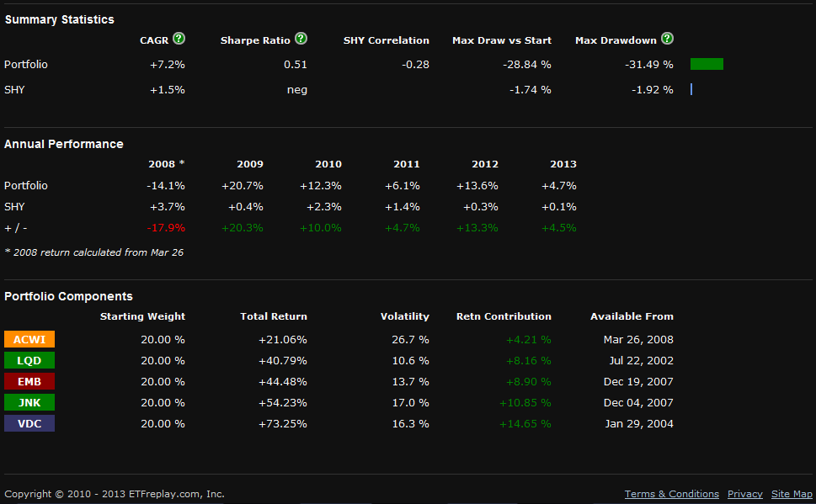Click the help icon next to CAGR
The height and width of the screenshot is (504, 816).
point(179,39)
